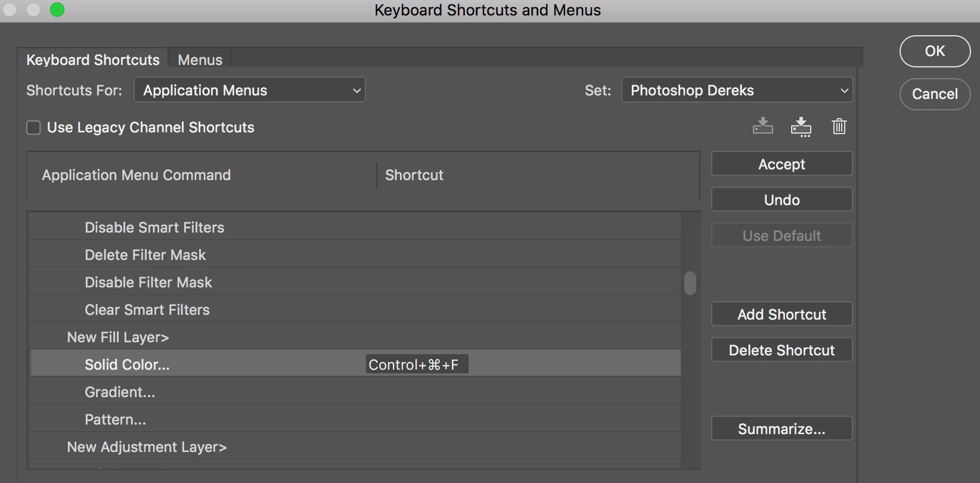This screenshot has height=483, width=980.
Task: Click the create new shortcut set icon
Action: point(801,126)
